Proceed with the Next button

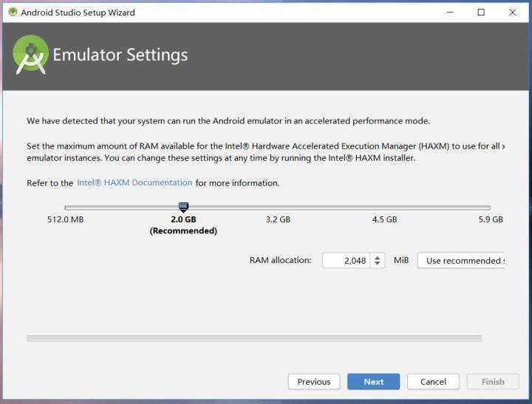coord(374,382)
